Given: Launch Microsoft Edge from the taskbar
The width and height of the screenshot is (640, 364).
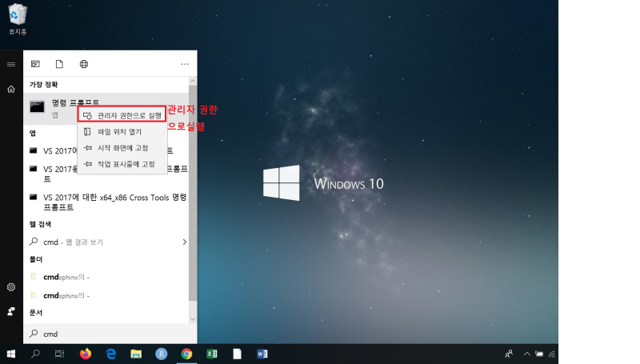Looking at the screenshot, I should click(x=110, y=354).
